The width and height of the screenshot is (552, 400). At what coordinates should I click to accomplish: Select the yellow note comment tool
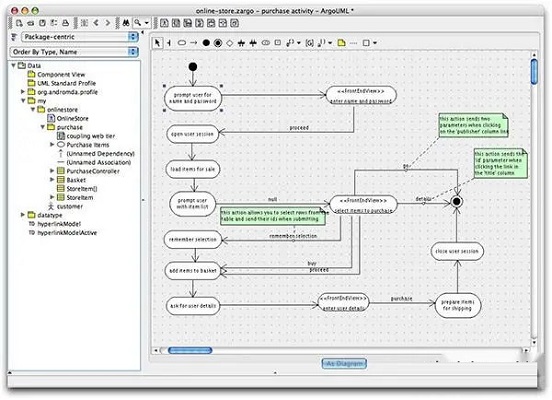click(x=341, y=43)
